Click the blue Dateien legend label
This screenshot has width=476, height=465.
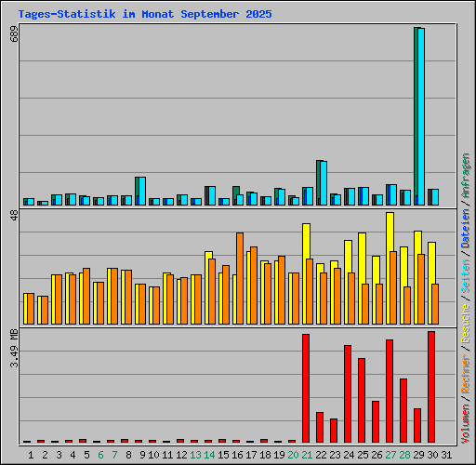[466, 229]
